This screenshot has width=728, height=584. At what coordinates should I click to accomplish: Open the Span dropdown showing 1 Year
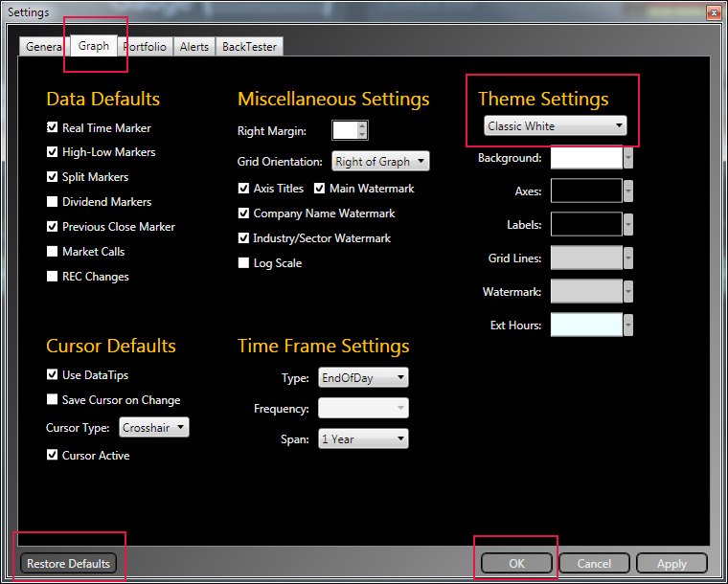[363, 439]
